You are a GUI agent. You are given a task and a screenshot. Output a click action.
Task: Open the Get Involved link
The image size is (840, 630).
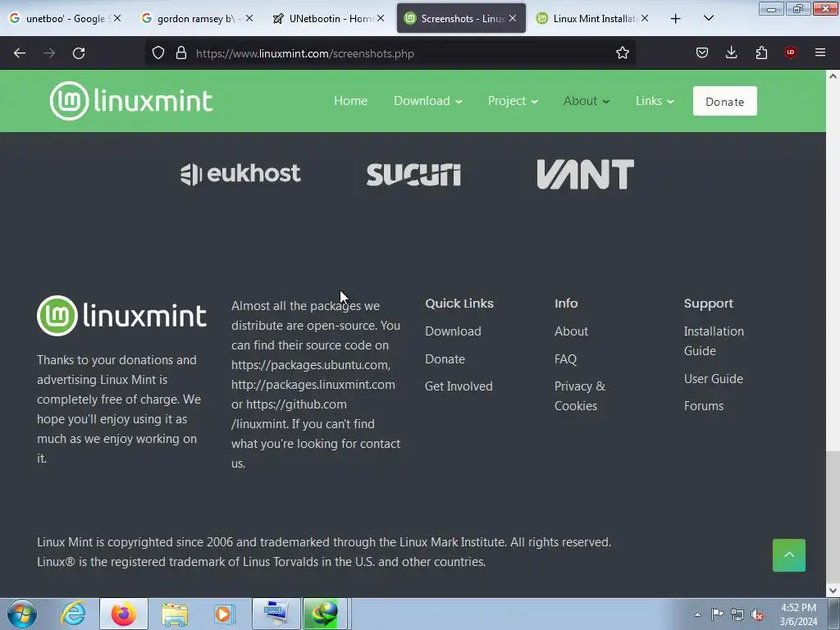(459, 386)
